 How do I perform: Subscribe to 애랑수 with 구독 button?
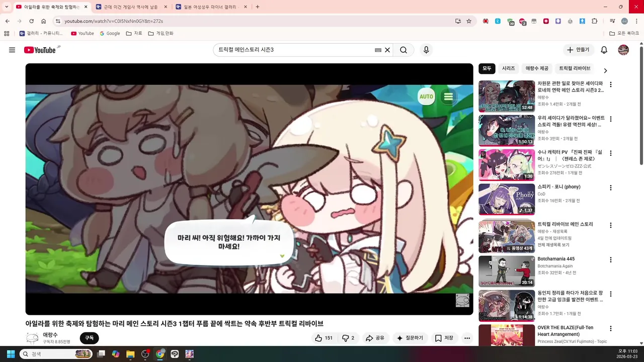[x=89, y=338]
